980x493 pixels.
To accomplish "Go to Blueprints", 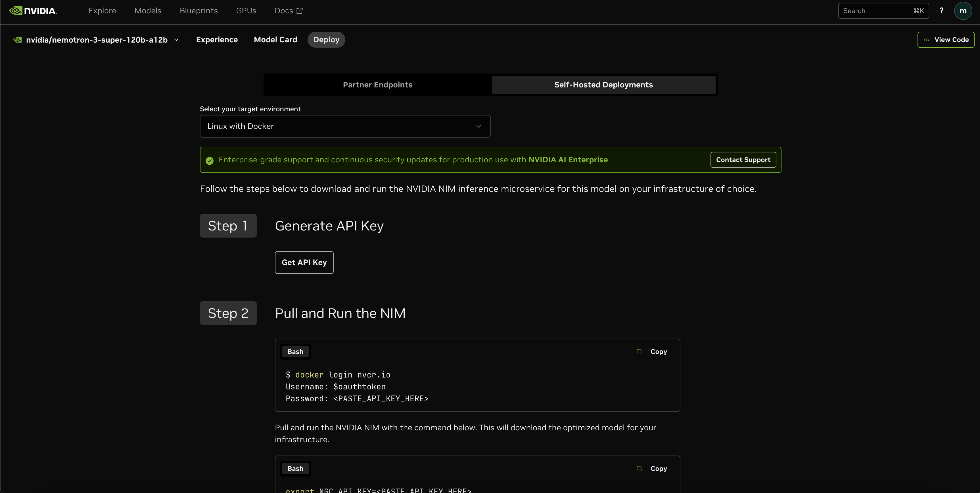I will (x=198, y=11).
